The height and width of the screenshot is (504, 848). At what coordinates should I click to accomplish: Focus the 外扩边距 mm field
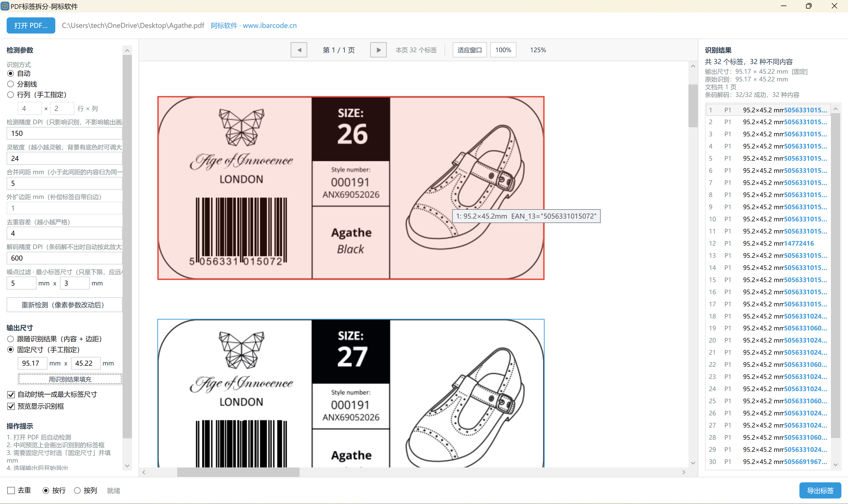click(x=65, y=208)
